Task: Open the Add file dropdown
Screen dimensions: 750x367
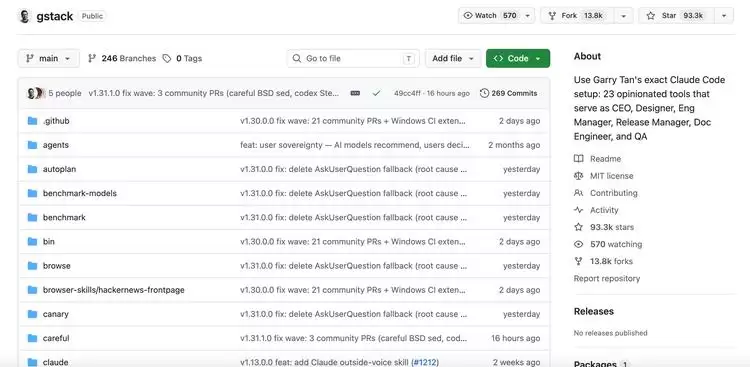Action: tap(453, 58)
